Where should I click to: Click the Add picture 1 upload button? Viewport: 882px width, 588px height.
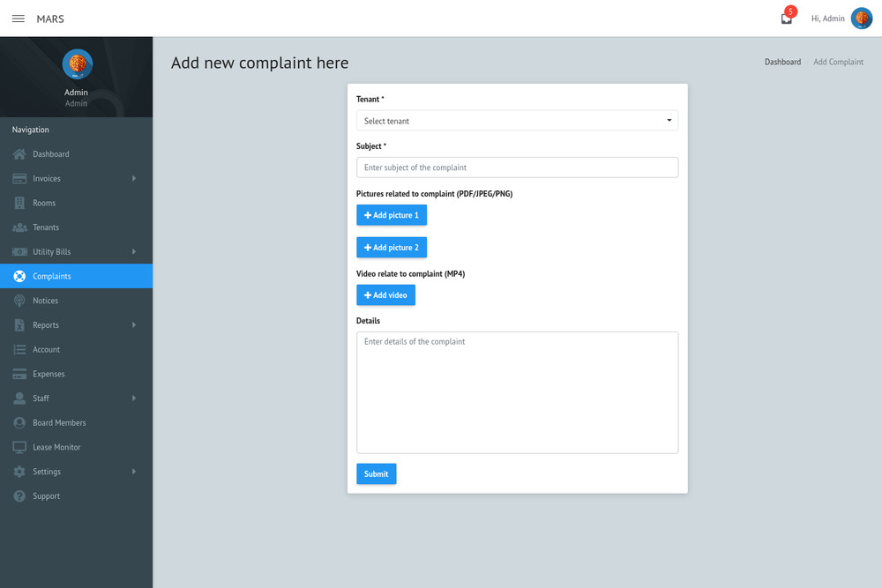click(392, 214)
